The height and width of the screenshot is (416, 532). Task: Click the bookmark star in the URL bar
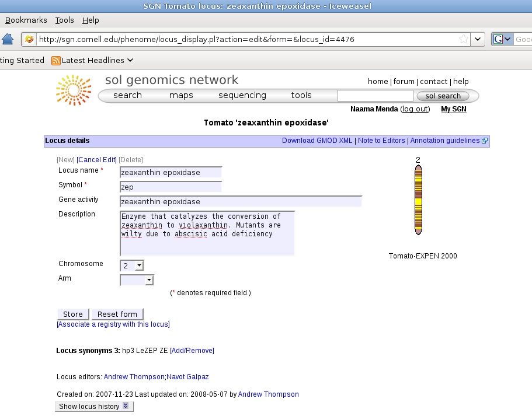463,39
